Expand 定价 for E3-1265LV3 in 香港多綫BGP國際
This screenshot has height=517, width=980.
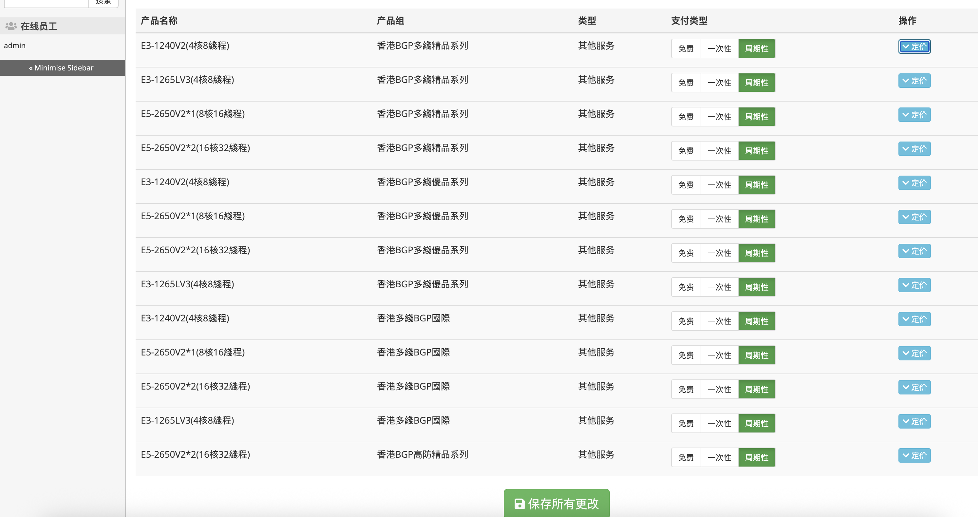914,421
